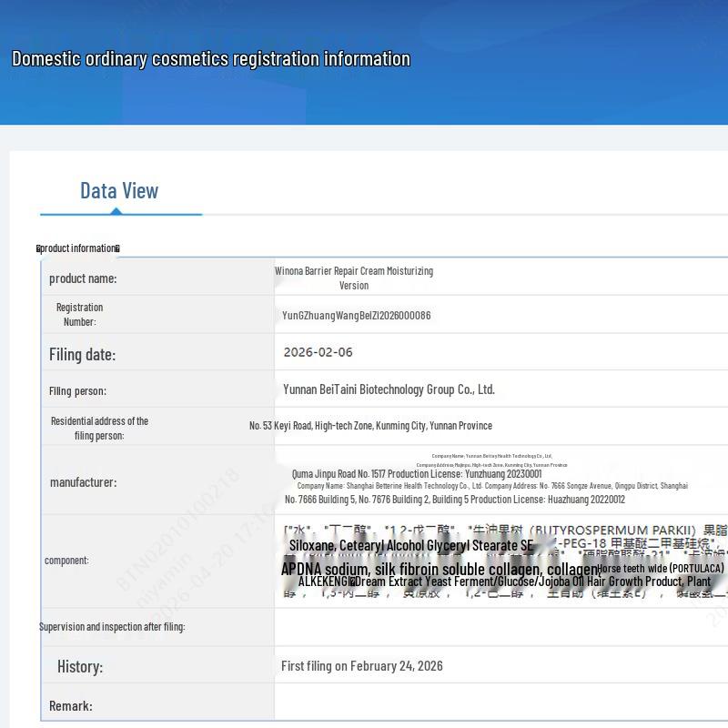Select the 'product information' section heading

click(x=78, y=248)
